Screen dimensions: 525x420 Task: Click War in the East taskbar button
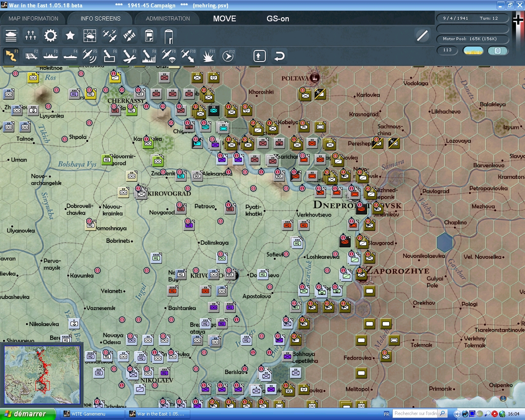pos(158,414)
